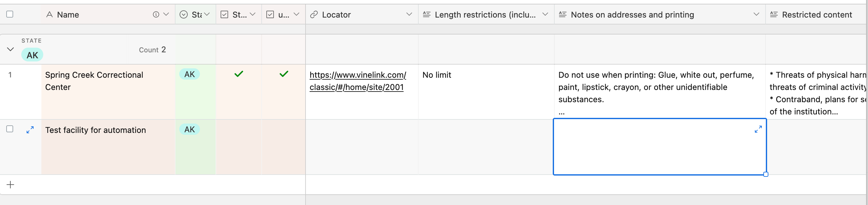Click the text icon next to Restricted content header

coord(774,14)
